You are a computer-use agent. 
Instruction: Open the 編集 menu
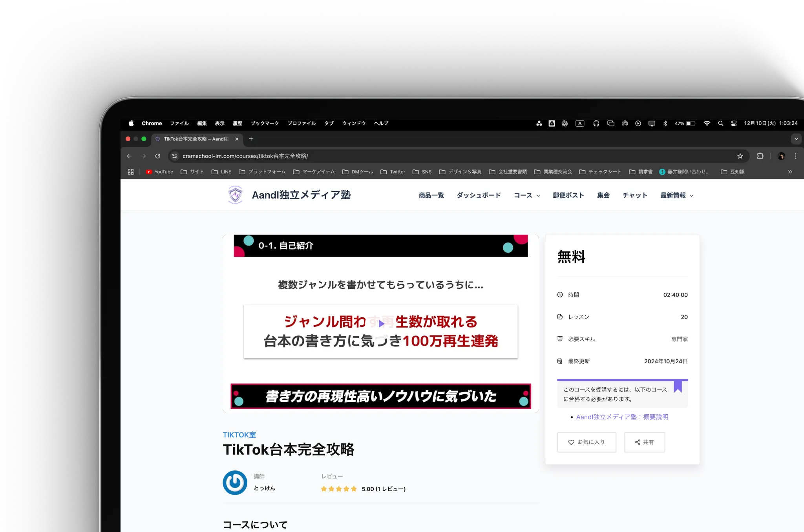click(202, 123)
